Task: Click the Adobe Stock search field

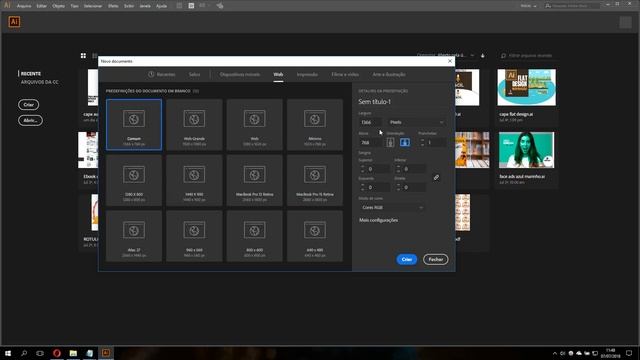Action: click(x=572, y=6)
